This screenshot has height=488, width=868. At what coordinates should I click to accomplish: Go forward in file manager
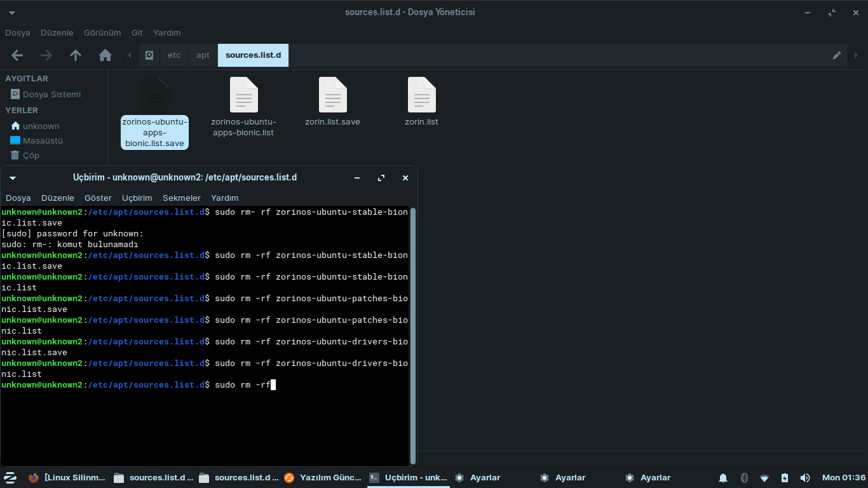pyautogui.click(x=46, y=55)
